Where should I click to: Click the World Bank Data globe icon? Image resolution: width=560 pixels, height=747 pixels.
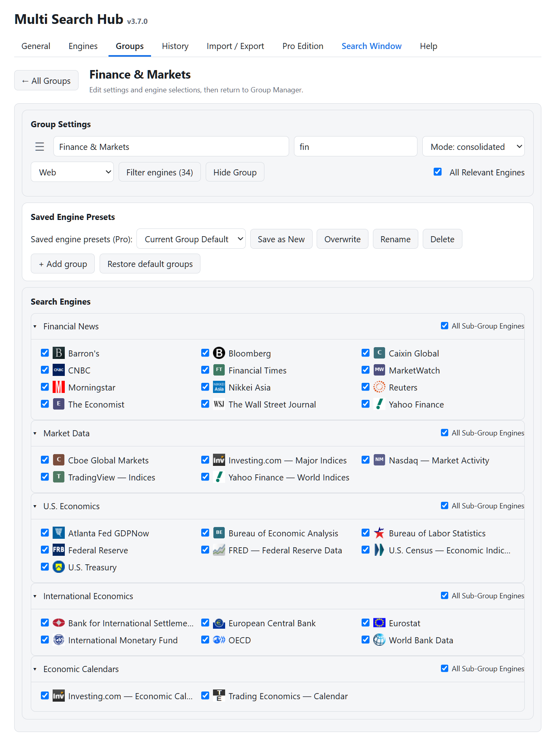(x=379, y=640)
